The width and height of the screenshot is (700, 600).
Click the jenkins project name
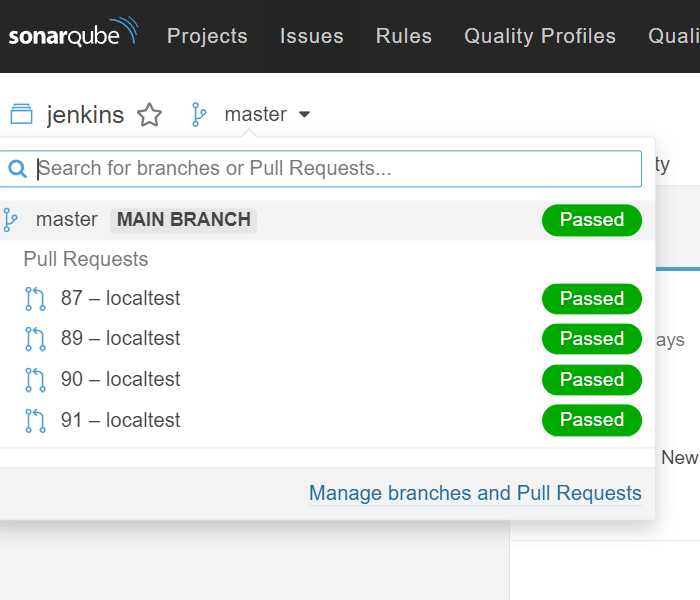pos(85,115)
